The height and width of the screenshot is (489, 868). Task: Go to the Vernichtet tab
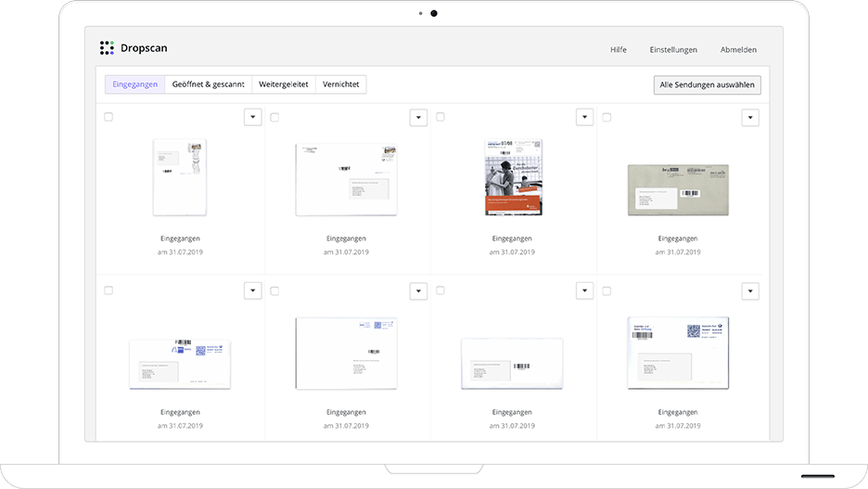(x=341, y=84)
